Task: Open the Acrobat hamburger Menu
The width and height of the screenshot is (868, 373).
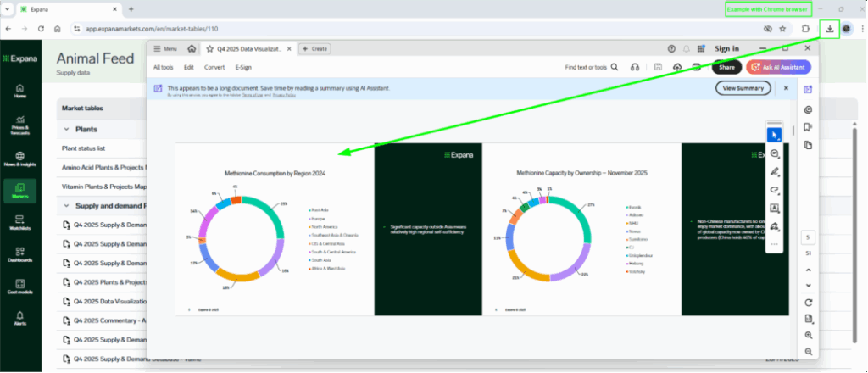Action: tap(164, 49)
